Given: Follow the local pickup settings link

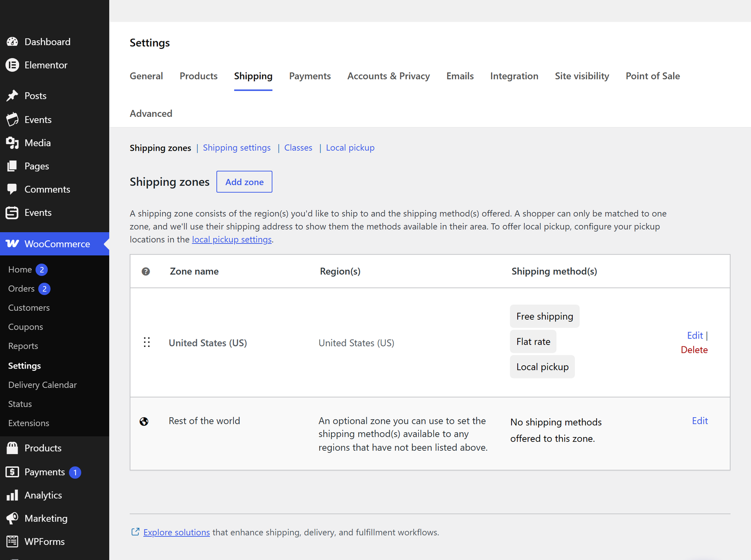Looking at the screenshot, I should [x=232, y=239].
